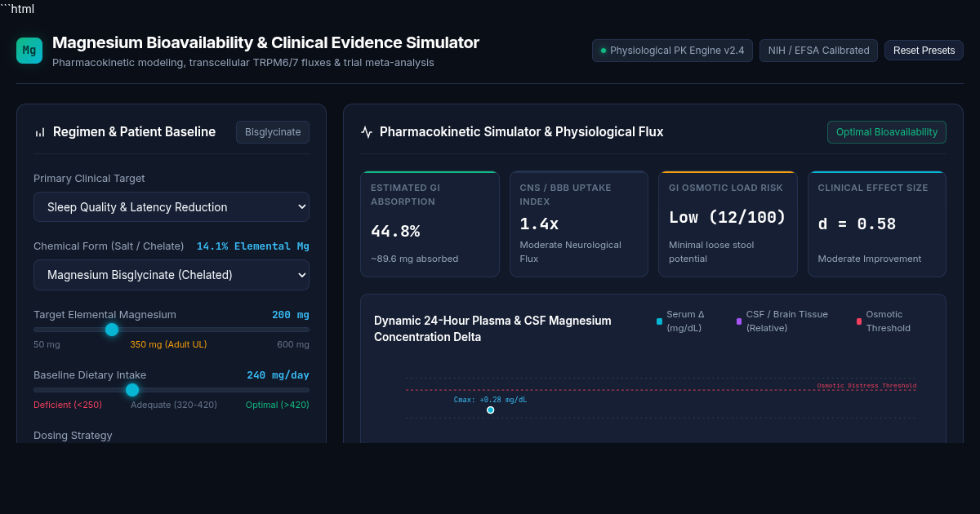Click the Clinical Effect Size card

click(x=877, y=224)
